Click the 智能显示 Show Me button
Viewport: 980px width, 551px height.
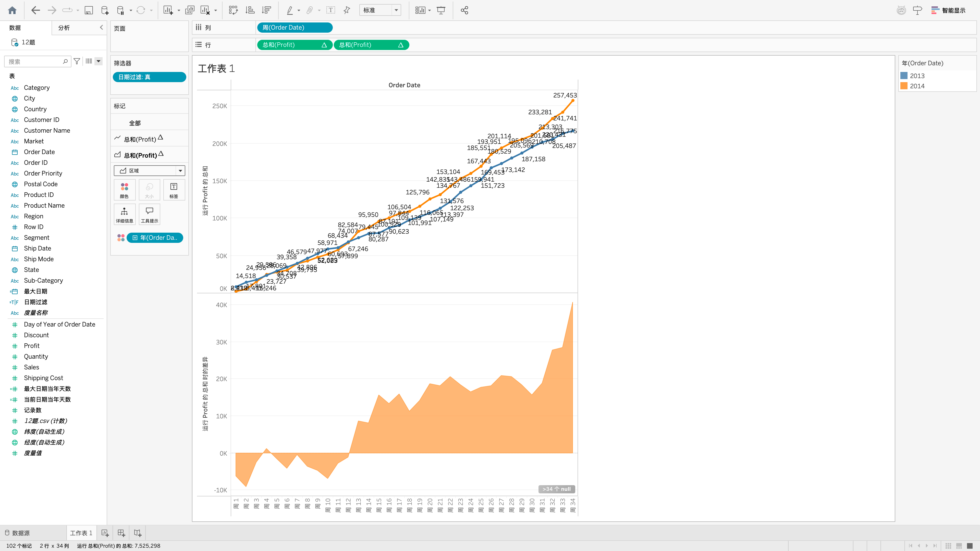click(x=948, y=10)
